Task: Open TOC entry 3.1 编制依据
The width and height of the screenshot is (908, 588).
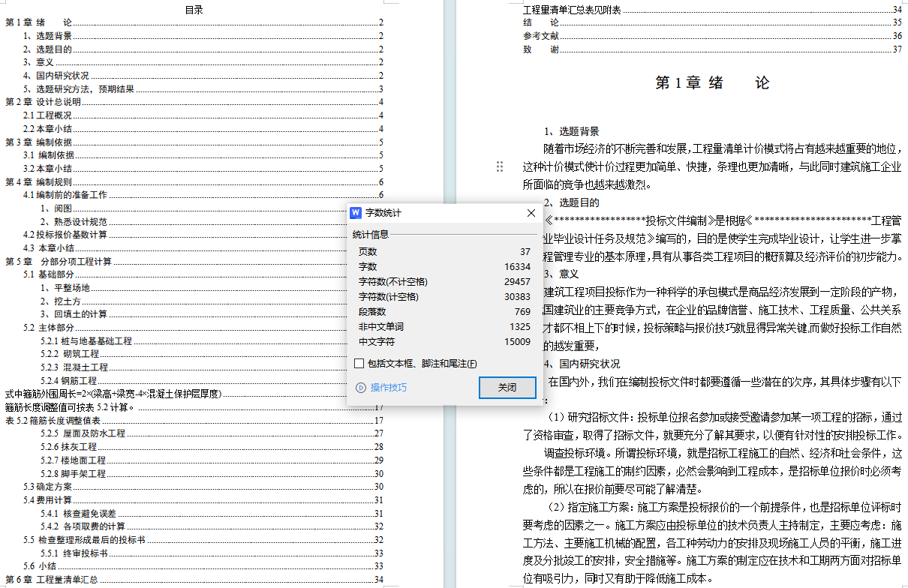Action: pos(203,155)
